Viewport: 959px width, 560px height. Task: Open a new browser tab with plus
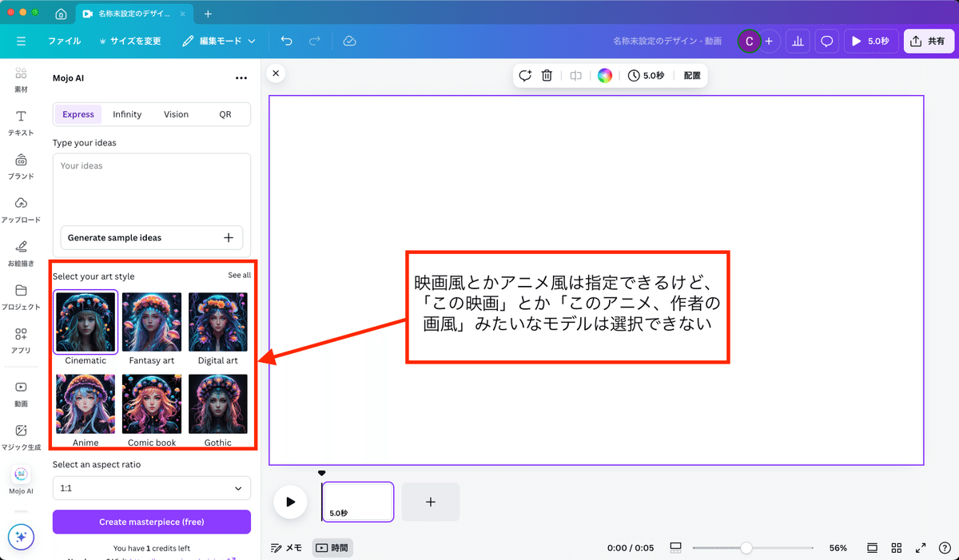click(x=208, y=14)
